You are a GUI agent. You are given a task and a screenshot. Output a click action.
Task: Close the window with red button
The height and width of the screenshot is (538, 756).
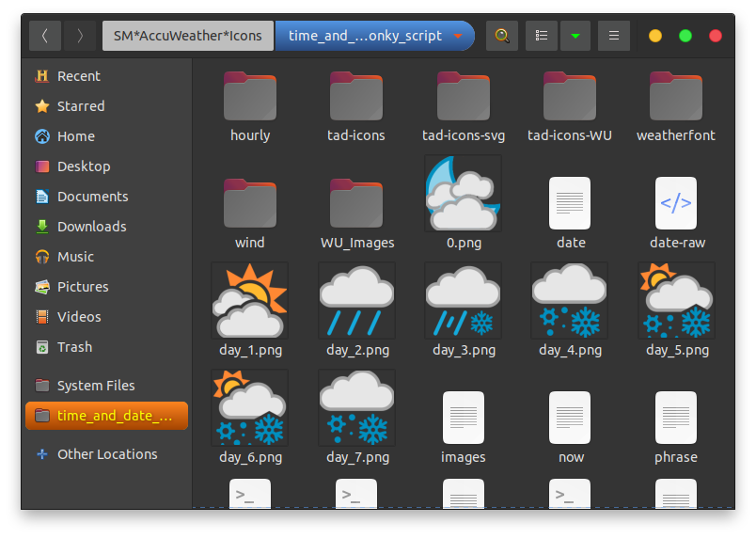716,36
